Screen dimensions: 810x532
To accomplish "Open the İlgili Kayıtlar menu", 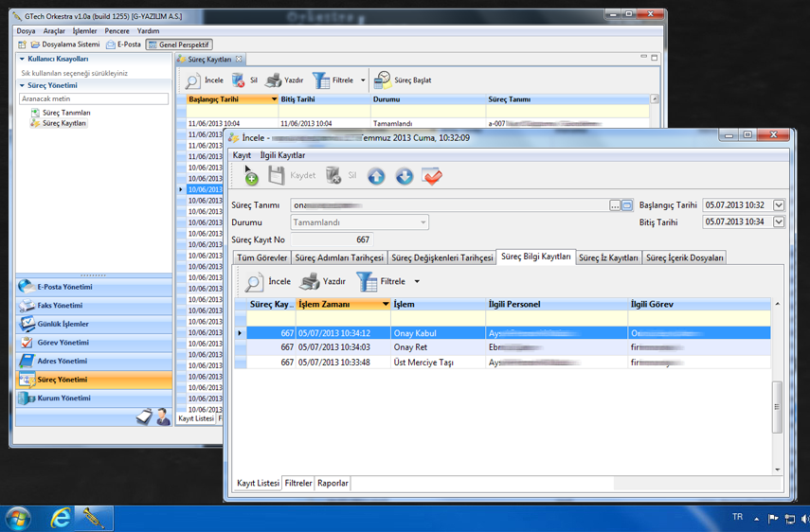I will pyautogui.click(x=282, y=155).
